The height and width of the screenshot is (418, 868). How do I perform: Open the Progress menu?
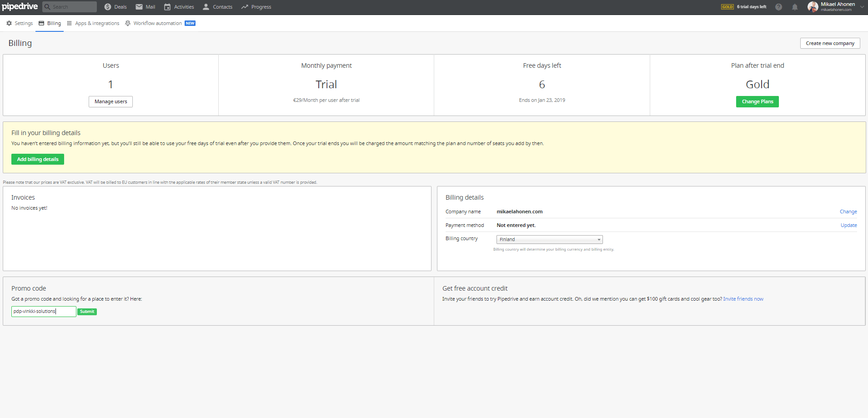tap(256, 7)
